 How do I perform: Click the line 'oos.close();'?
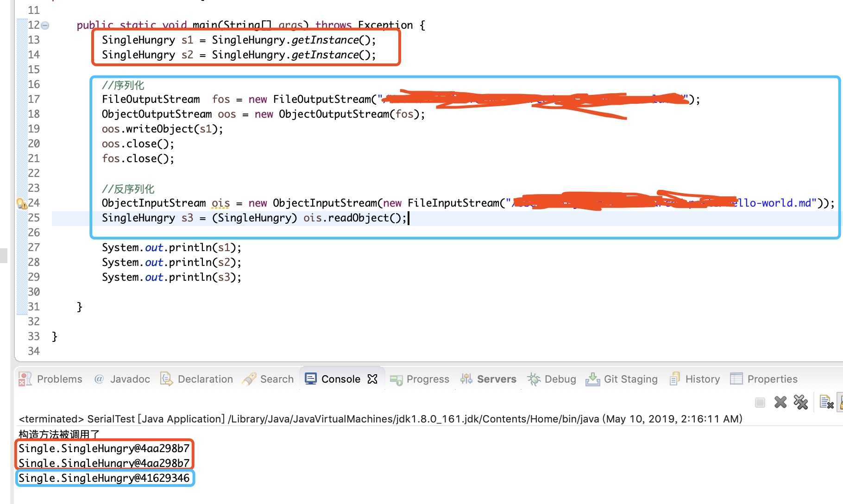(x=138, y=144)
